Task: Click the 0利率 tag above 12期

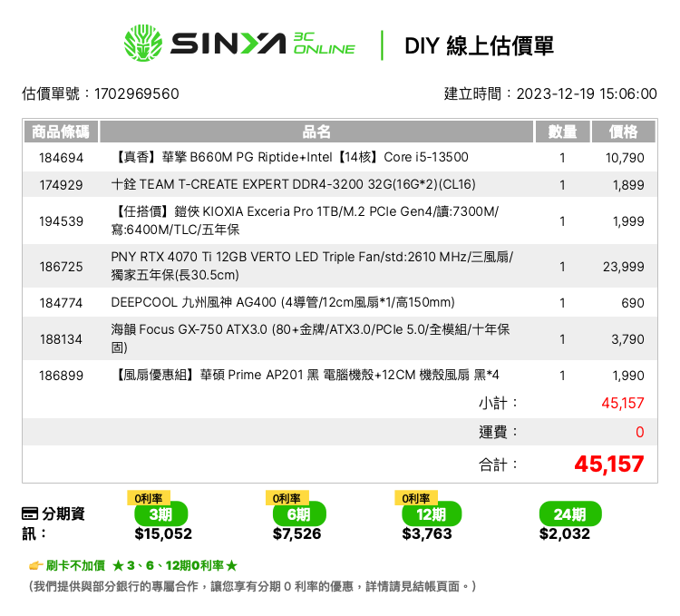Action: click(x=416, y=498)
